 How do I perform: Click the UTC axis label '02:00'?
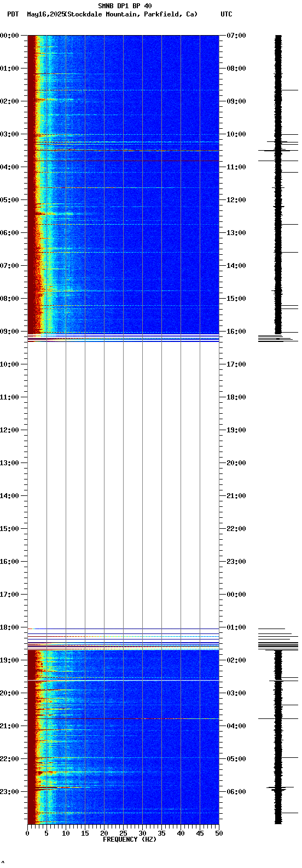point(236,660)
